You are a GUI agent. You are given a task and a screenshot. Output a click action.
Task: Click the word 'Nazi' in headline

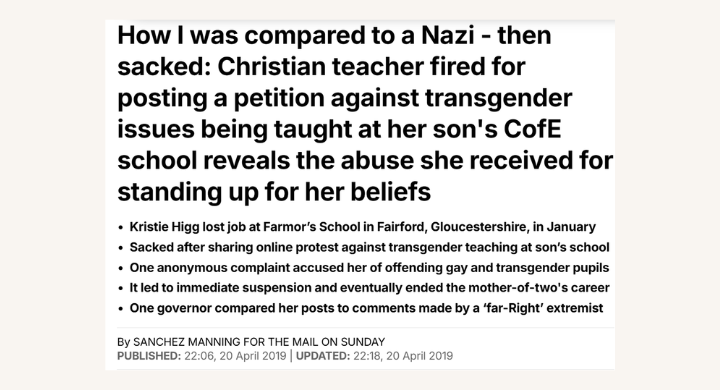point(448,35)
